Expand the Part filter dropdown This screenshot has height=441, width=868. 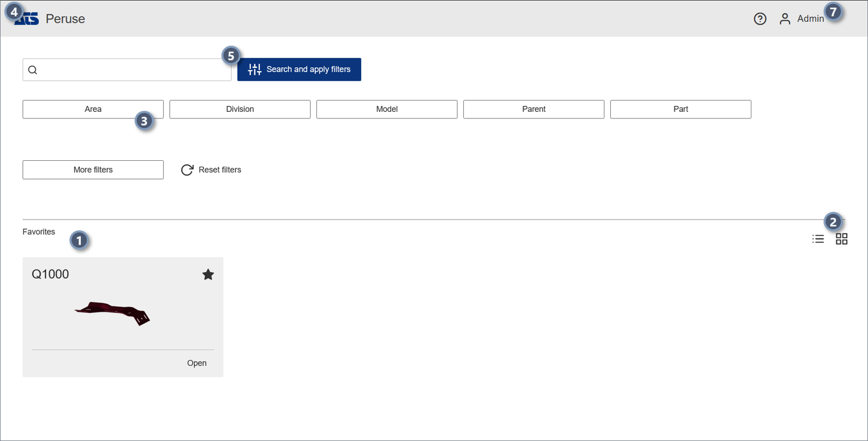click(680, 109)
